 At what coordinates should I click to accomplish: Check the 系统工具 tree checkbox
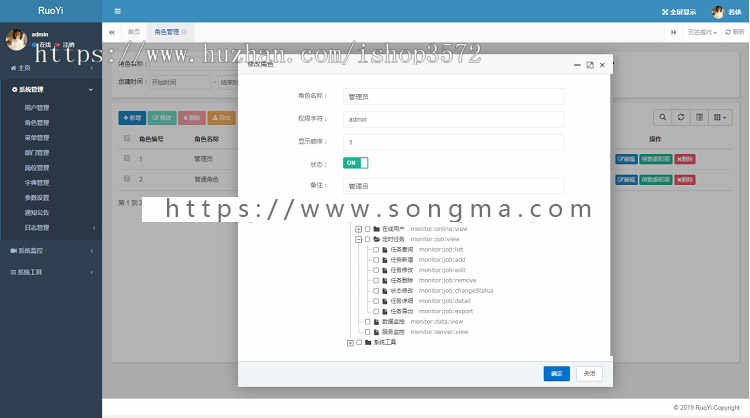(359, 342)
